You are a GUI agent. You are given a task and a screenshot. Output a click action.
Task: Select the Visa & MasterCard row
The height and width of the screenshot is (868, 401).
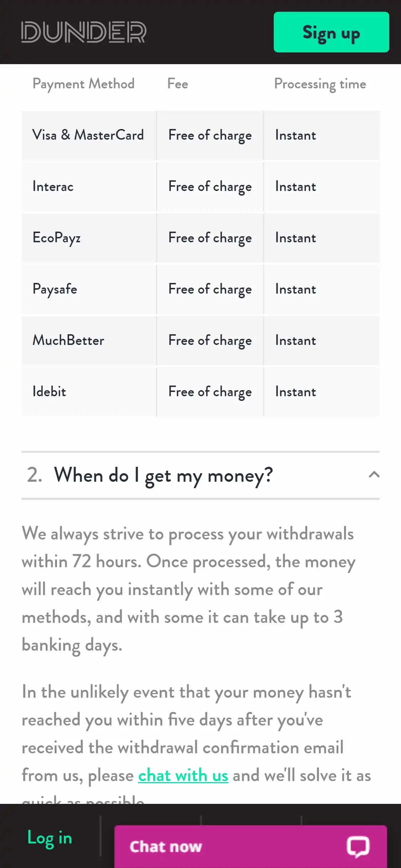[88, 135]
